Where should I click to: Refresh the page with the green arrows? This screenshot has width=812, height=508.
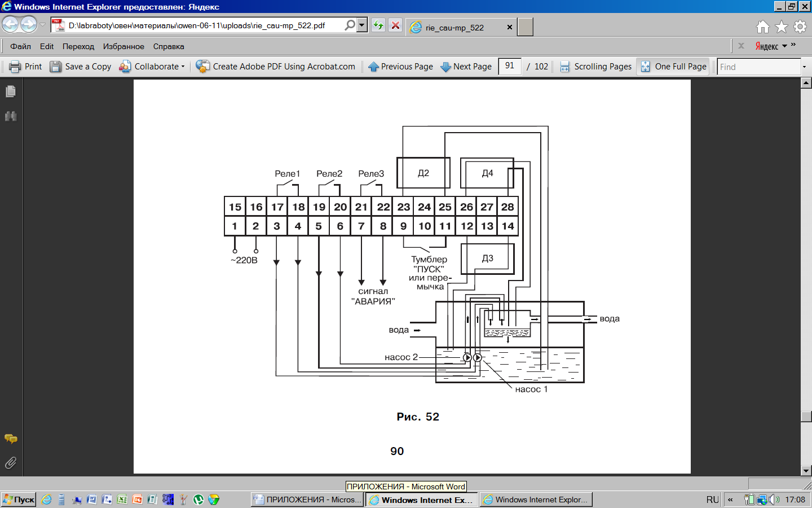click(378, 25)
